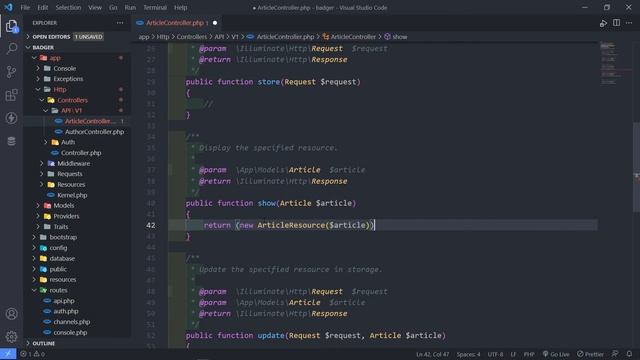The height and width of the screenshot is (360, 640).
Task: Expand the Outline section
Action: click(78, 343)
